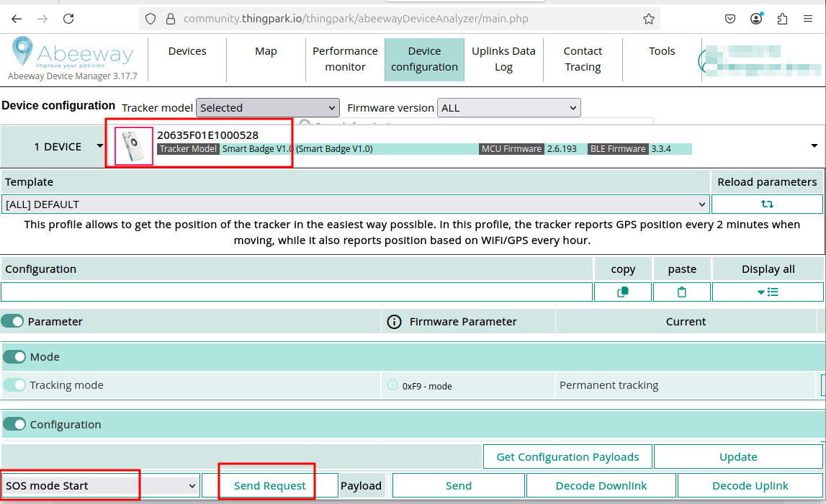Go back to the previous page
The image size is (826, 504).
pyautogui.click(x=17, y=19)
